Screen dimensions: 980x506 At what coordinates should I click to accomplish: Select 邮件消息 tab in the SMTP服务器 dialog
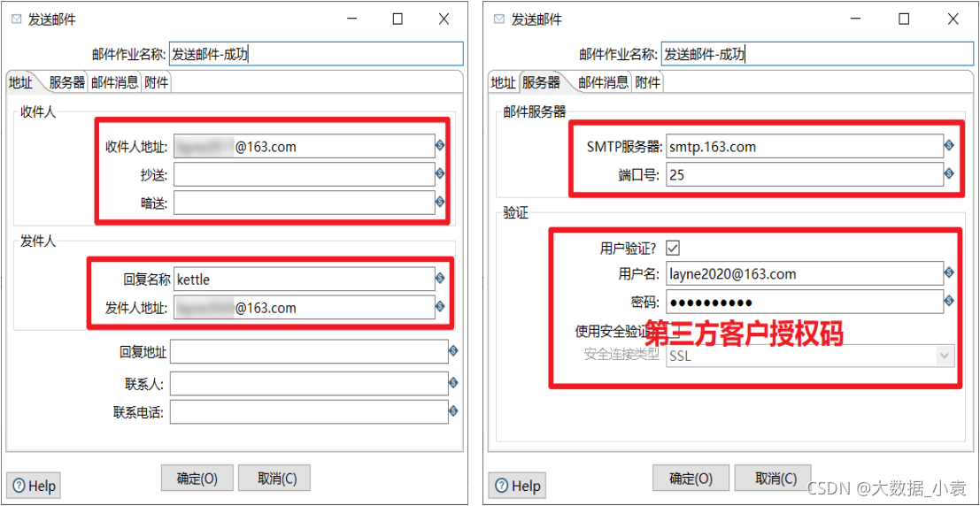click(x=603, y=82)
